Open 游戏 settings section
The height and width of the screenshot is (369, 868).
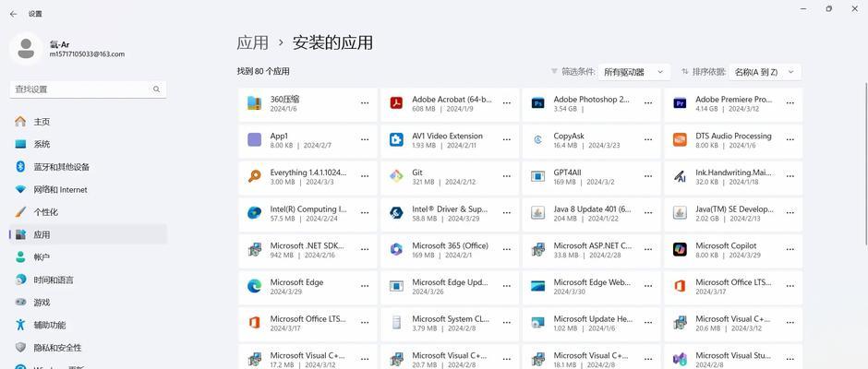point(88,303)
